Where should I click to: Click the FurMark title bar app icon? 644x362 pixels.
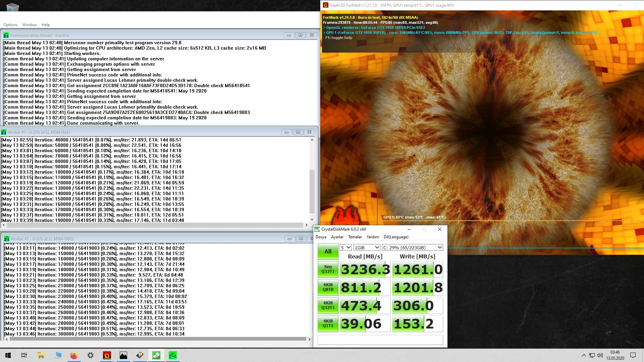[325, 5]
